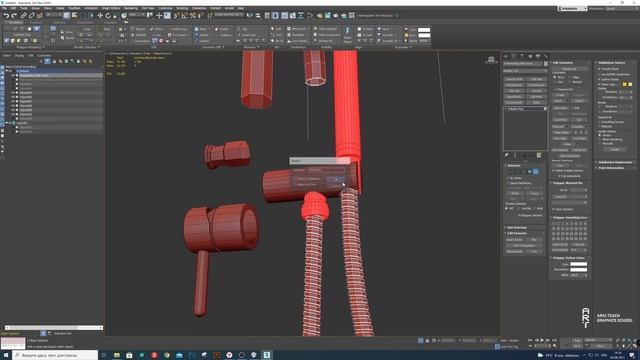Open the Create command panel tab

click(x=506, y=56)
